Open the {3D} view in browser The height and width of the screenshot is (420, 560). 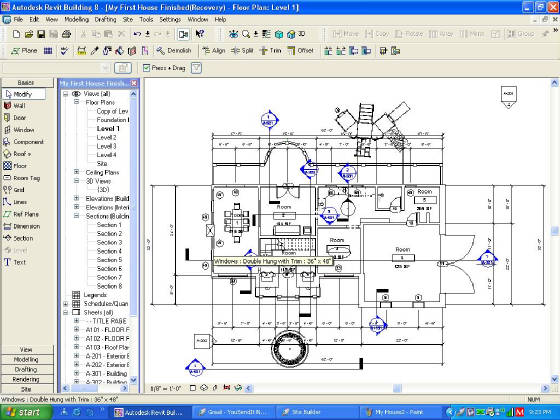tap(103, 190)
